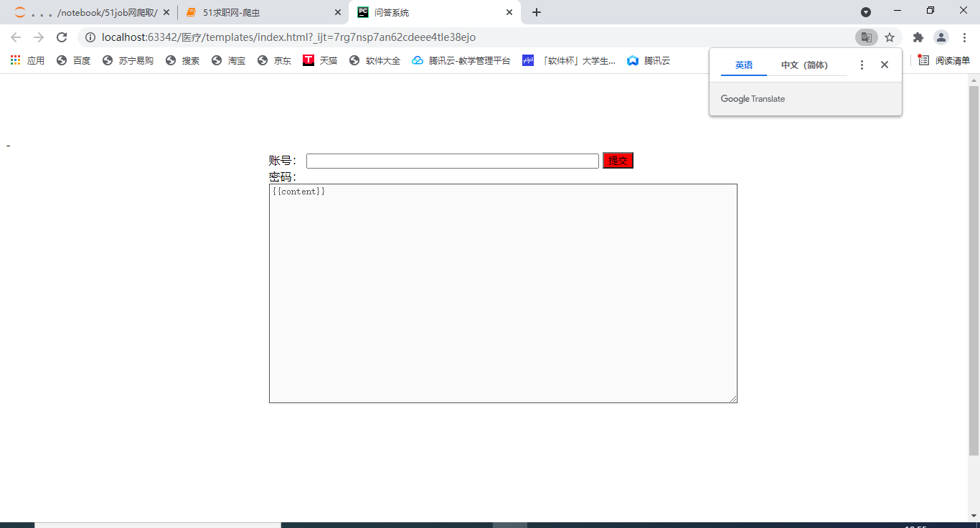The image size is (980, 528).
Task: Toggle Google Translate icon in address bar
Action: tap(867, 37)
